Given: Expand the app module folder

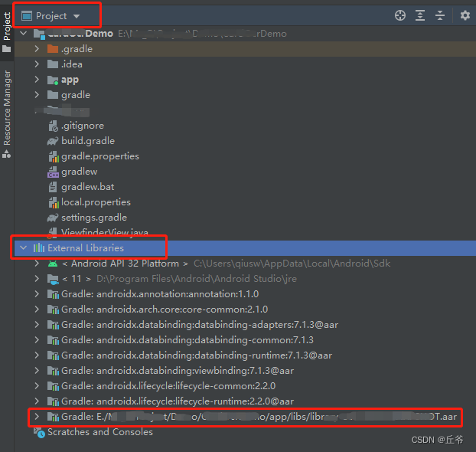Looking at the screenshot, I should [x=37, y=80].
